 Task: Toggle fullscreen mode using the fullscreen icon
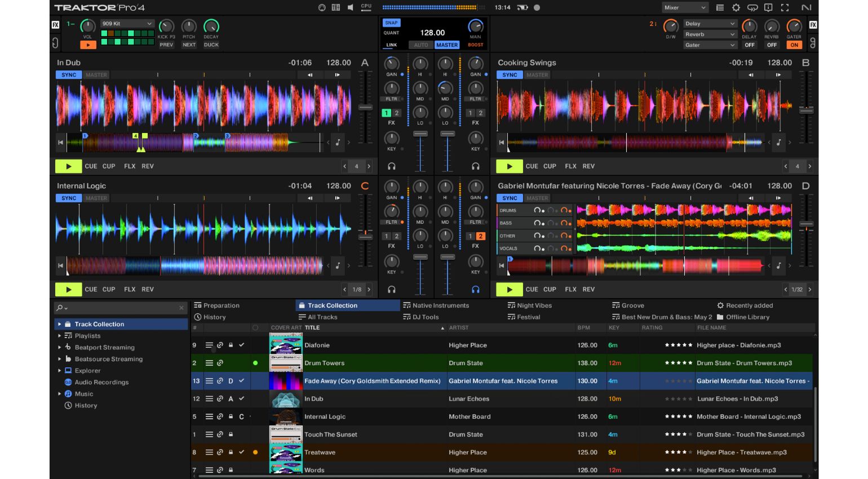click(x=785, y=7)
